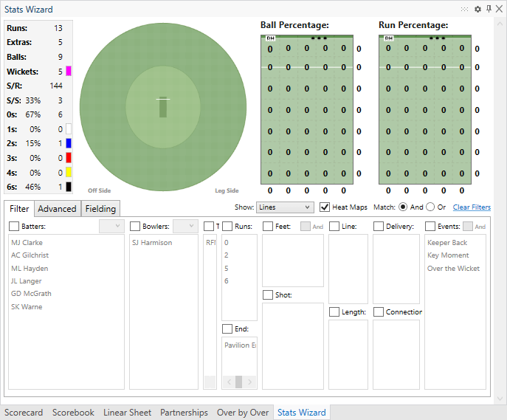The image size is (507, 420).
Task: Enable the Batters filter checkbox
Action: [x=14, y=226]
